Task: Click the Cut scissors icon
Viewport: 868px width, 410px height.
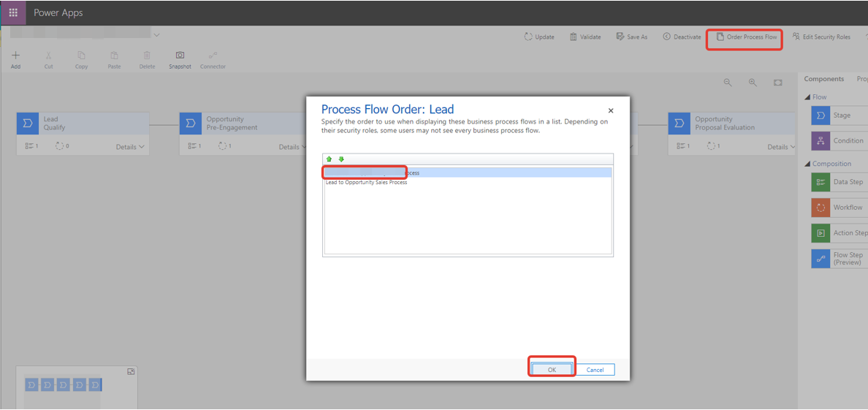Action: pyautogui.click(x=49, y=56)
